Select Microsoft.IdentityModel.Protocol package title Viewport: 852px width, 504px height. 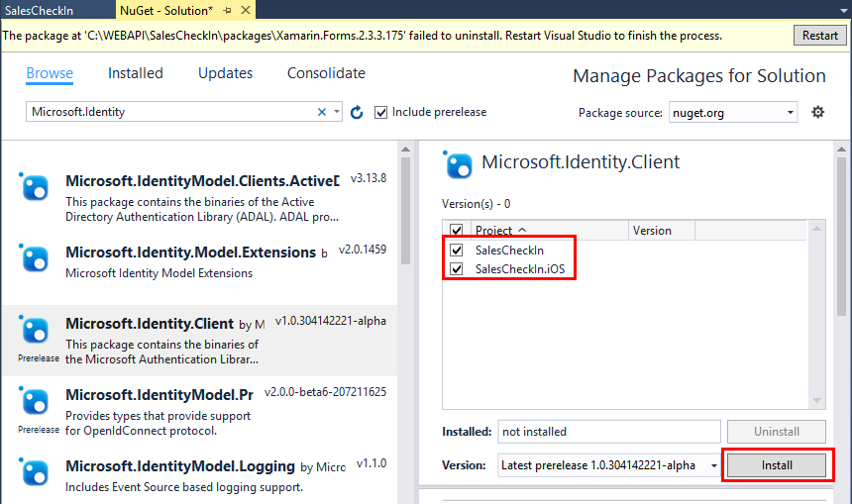click(x=160, y=394)
